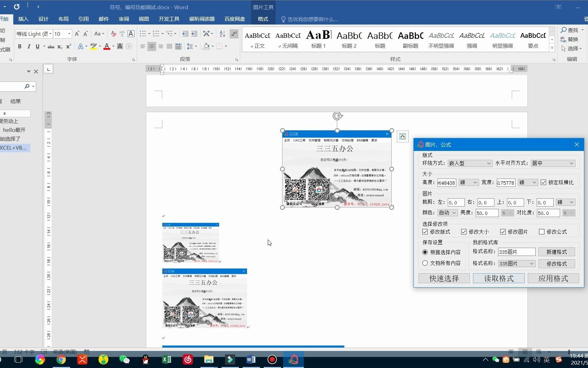Apply underline formatting
Screen dimensions: 588x368
[x=37, y=46]
